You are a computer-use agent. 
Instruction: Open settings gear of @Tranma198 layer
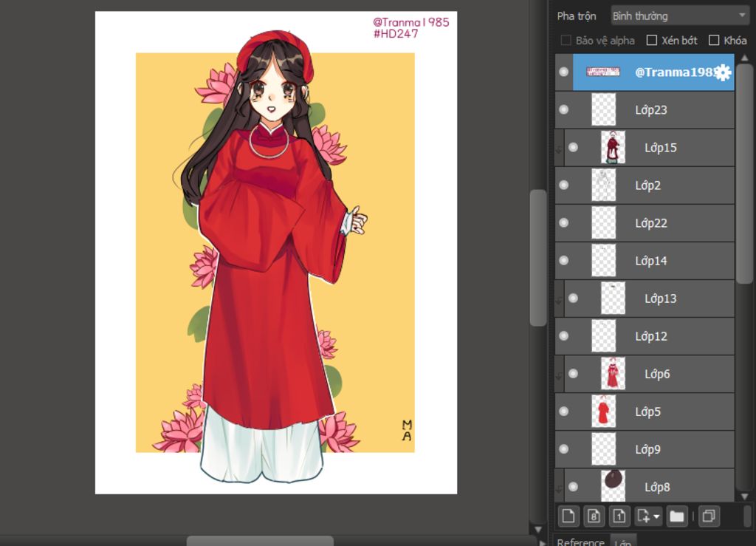[x=723, y=72]
